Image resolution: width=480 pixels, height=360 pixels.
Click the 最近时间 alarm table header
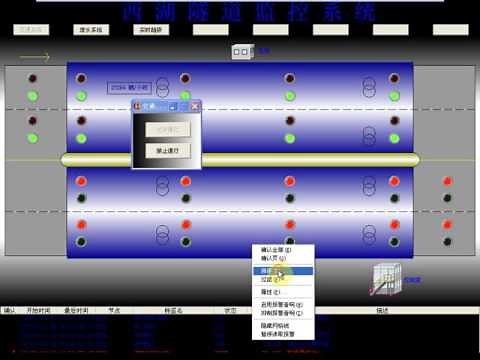[x=76, y=311]
